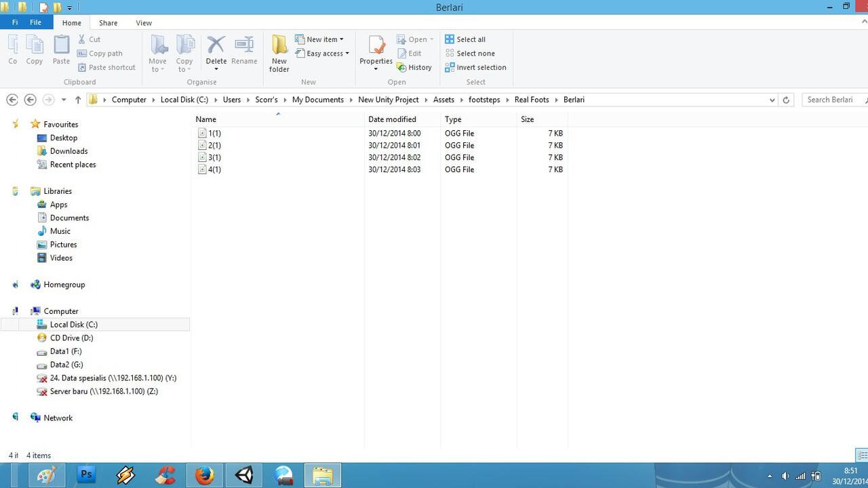
Task: Click the File Explorer taskbar icon
Action: pos(322,475)
